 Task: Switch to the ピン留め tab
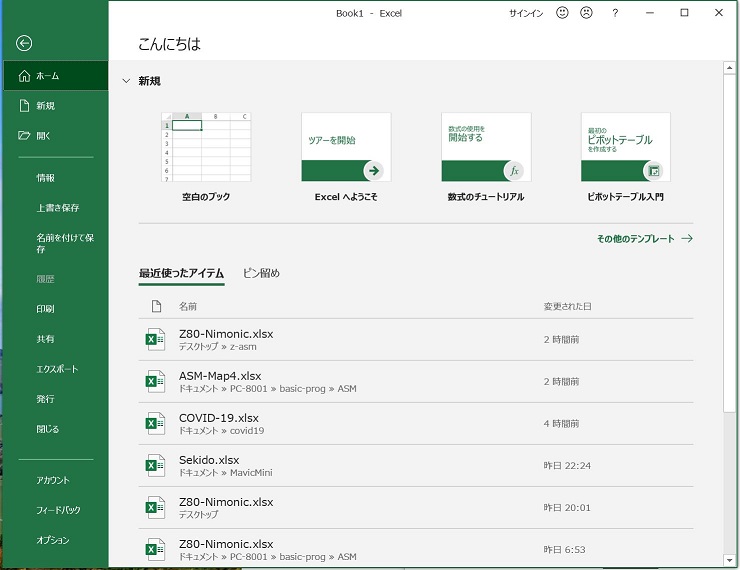point(261,273)
